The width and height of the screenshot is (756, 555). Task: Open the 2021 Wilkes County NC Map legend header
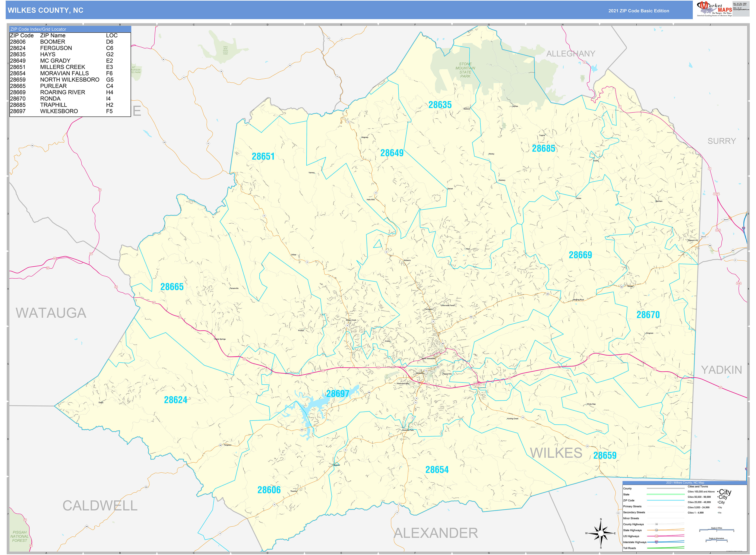click(x=685, y=483)
